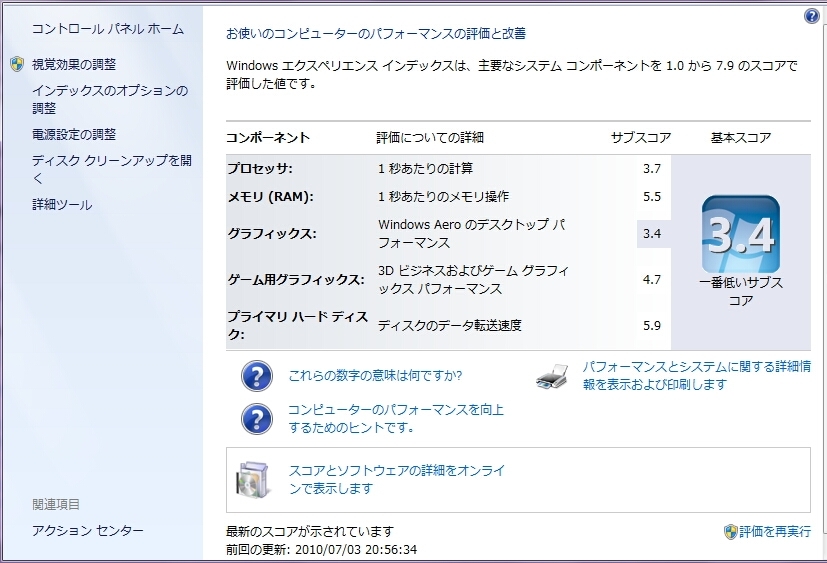Viewport: 827px width, 563px height.
Task: Click the processor subscore 3.7
Action: [652, 169]
